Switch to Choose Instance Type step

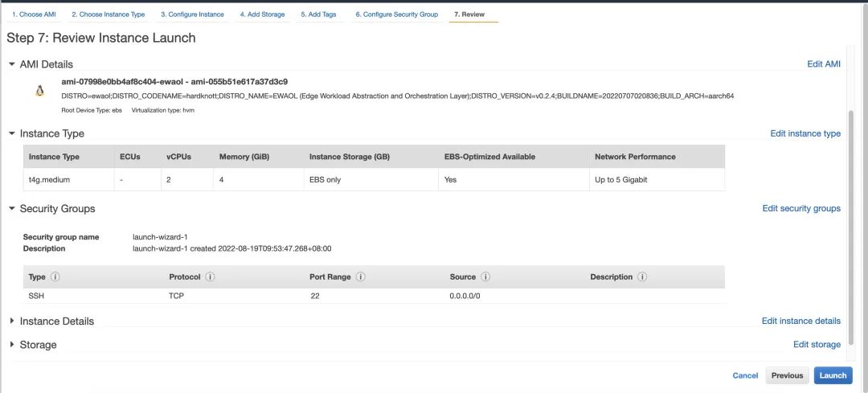coord(108,14)
